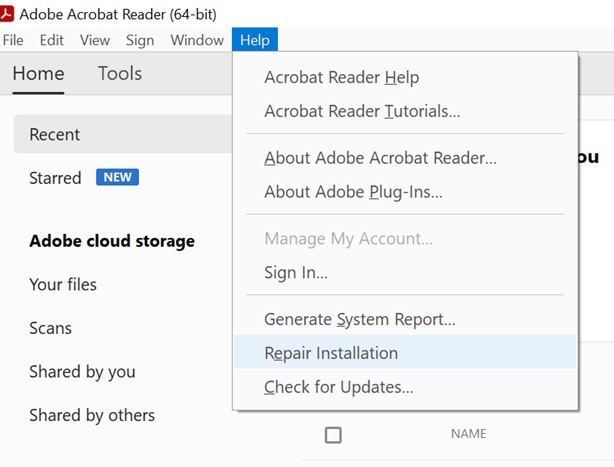Screen dimensions: 614x467
Task: Open the Sign menu
Action: [x=140, y=40]
